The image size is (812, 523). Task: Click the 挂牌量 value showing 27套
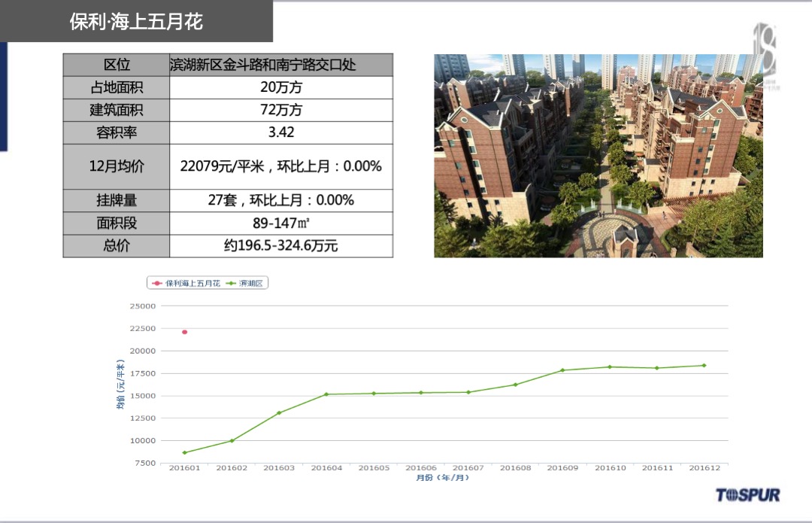point(281,200)
